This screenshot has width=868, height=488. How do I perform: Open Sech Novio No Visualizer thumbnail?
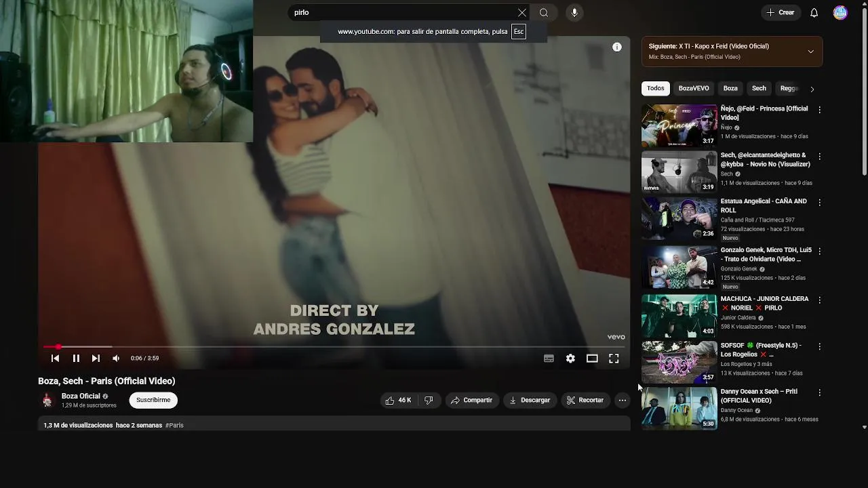point(679,172)
